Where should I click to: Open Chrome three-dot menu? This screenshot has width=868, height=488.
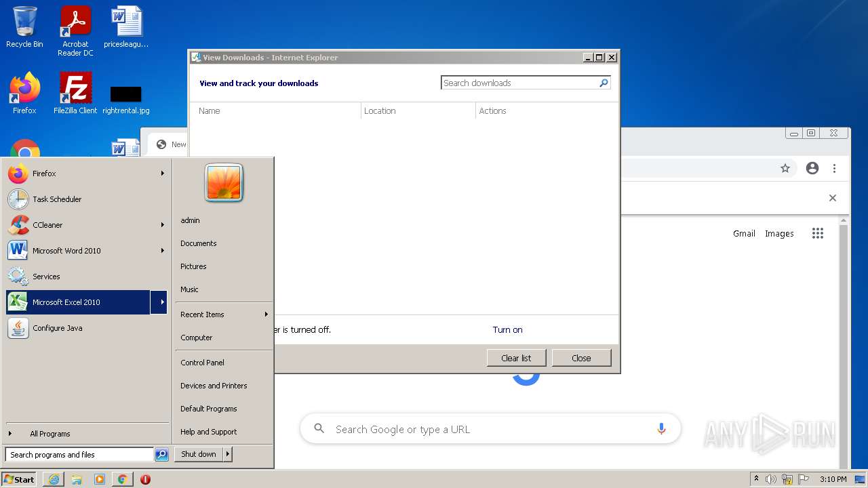click(835, 168)
